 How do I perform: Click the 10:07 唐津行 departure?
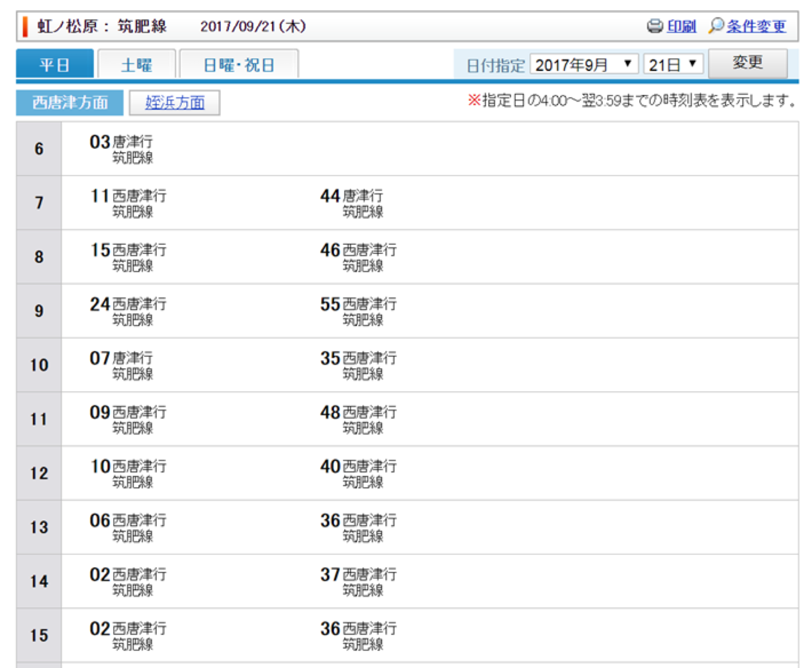[x=121, y=365]
